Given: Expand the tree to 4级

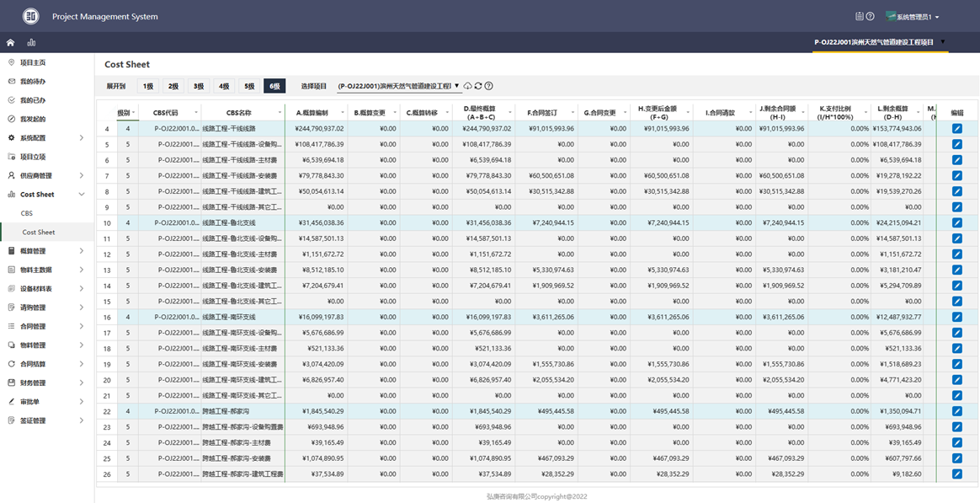Looking at the screenshot, I should tap(224, 86).
